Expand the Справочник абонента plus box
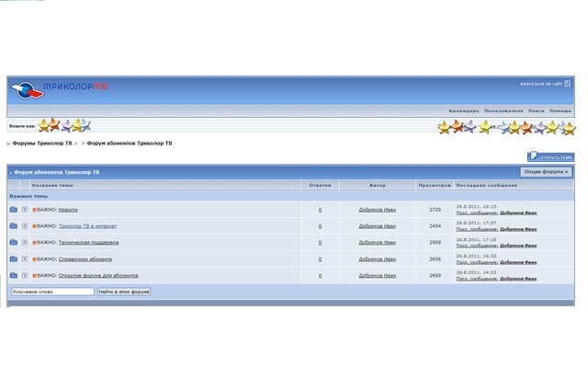 point(25,259)
